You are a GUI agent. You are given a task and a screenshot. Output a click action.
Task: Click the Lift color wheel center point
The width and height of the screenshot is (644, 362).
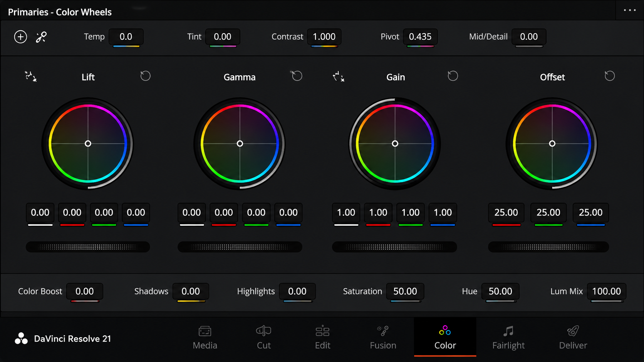click(x=88, y=143)
